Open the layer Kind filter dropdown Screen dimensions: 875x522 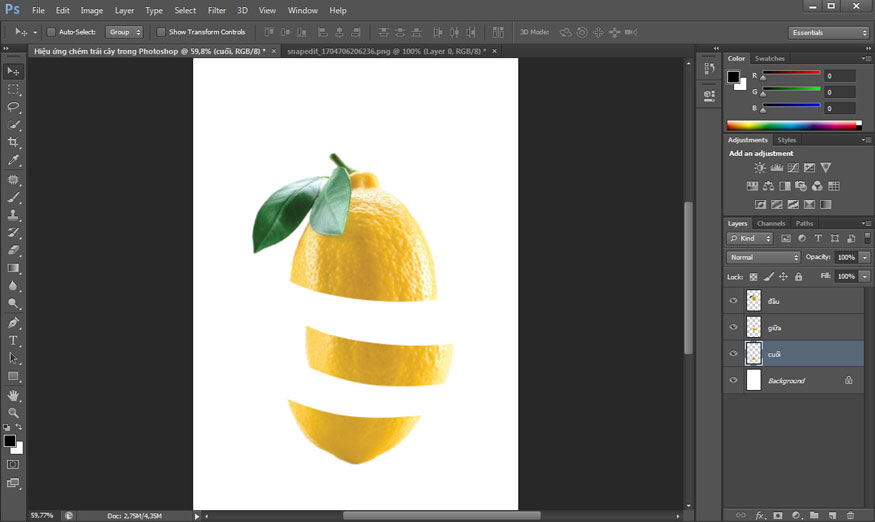pos(750,238)
